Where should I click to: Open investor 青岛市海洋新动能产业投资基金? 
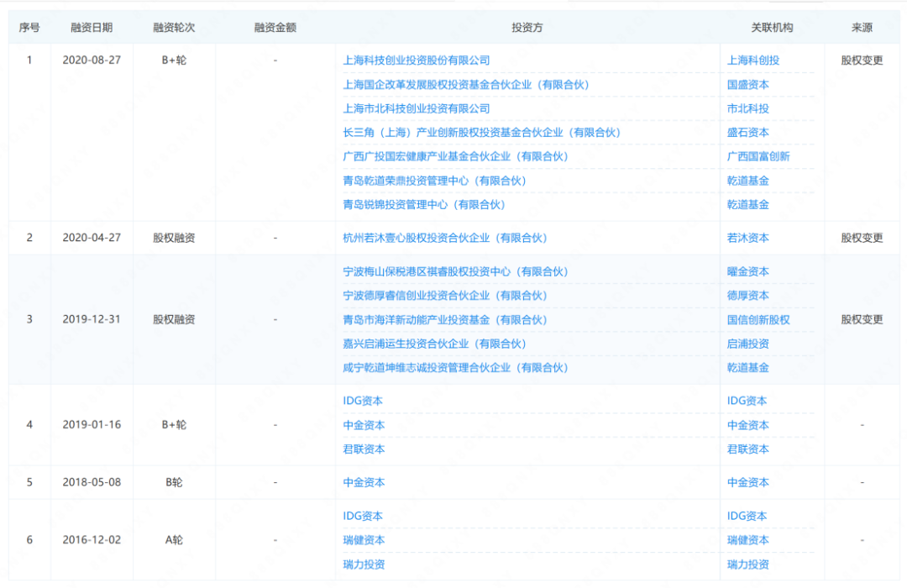coord(445,319)
